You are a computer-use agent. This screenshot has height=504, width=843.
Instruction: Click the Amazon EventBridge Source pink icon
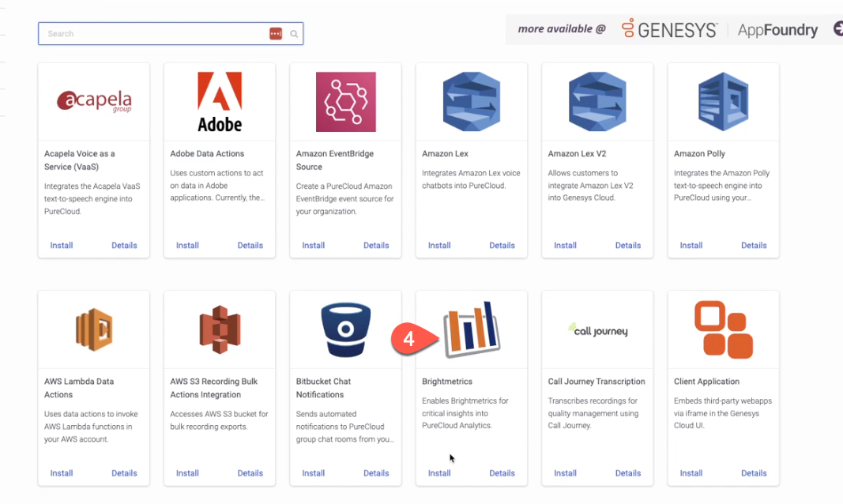[346, 102]
